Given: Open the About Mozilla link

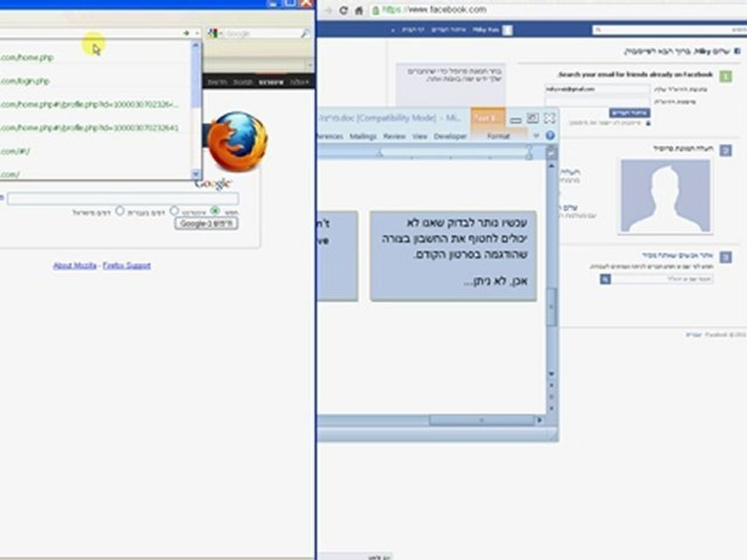Looking at the screenshot, I should coord(75,265).
